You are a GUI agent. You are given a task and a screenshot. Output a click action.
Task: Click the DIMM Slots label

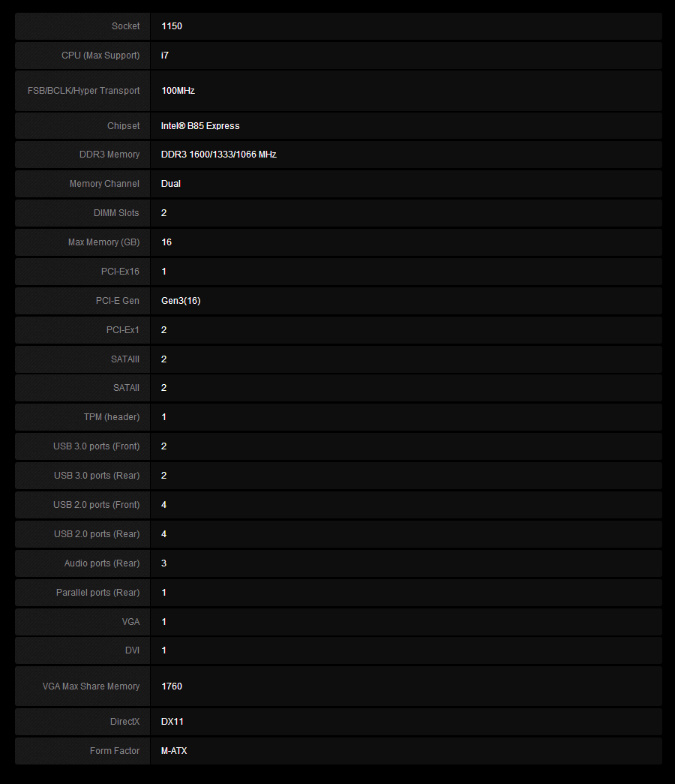(116, 213)
